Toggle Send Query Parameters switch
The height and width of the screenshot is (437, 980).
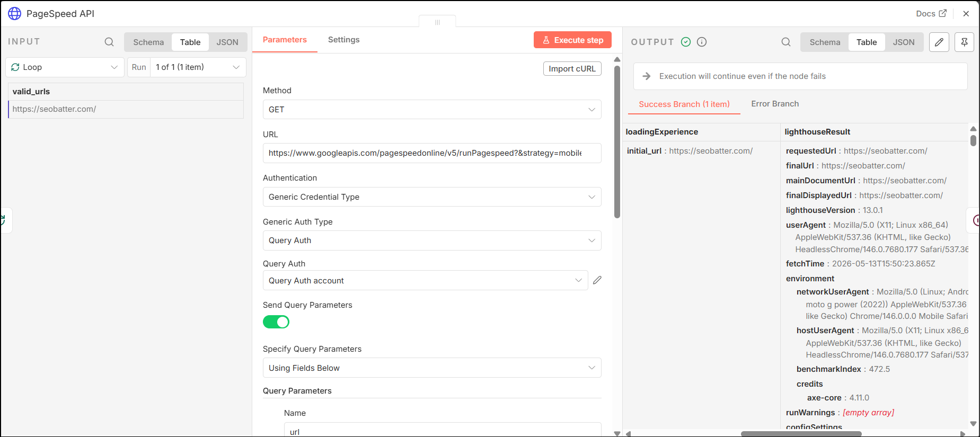(276, 322)
